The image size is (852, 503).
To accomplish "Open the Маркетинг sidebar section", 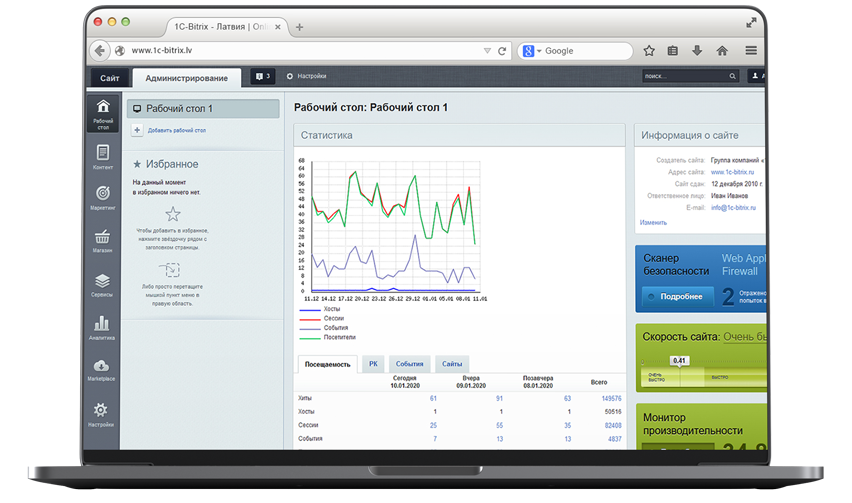I will point(102,197).
